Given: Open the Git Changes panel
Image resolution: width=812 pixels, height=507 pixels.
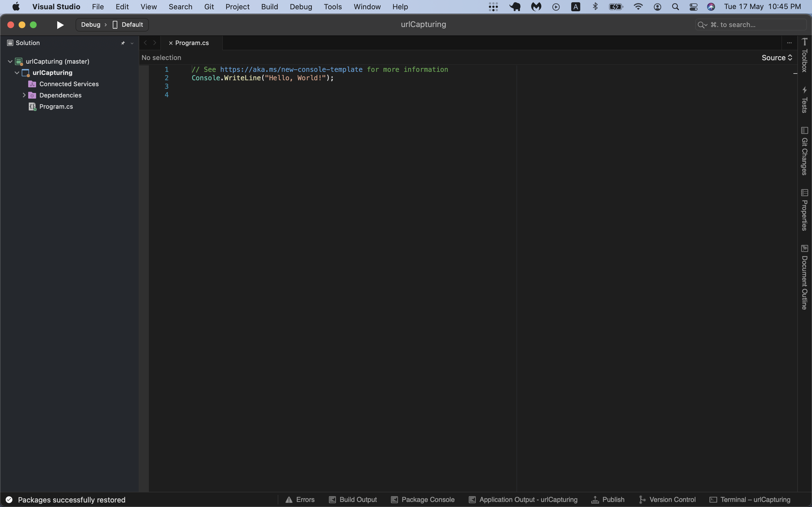Looking at the screenshot, I should click(805, 151).
